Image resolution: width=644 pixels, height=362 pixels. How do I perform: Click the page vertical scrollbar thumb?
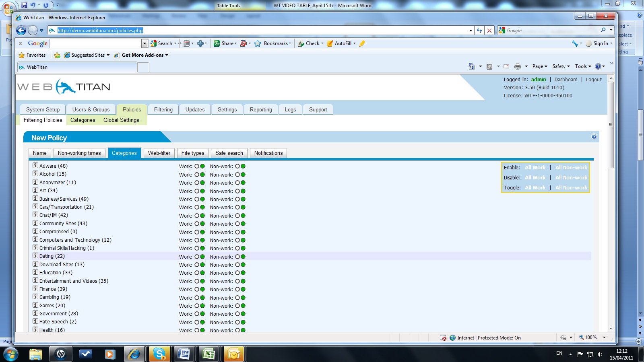tap(611, 125)
